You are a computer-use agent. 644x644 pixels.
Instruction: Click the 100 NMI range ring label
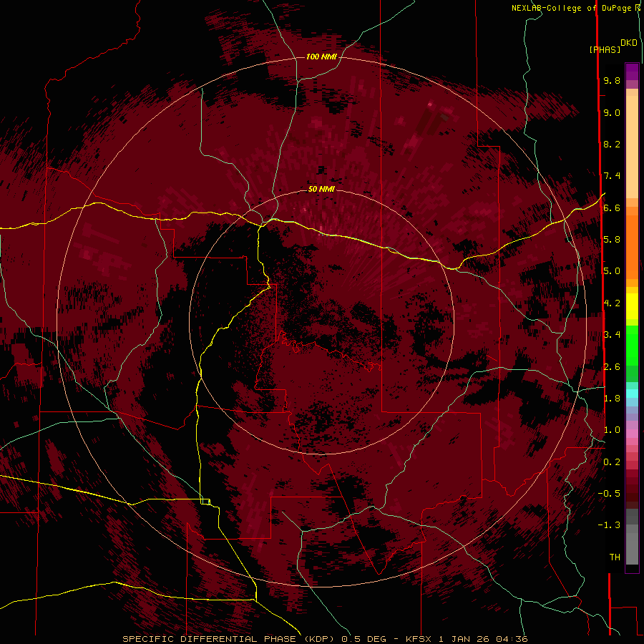[x=321, y=57]
